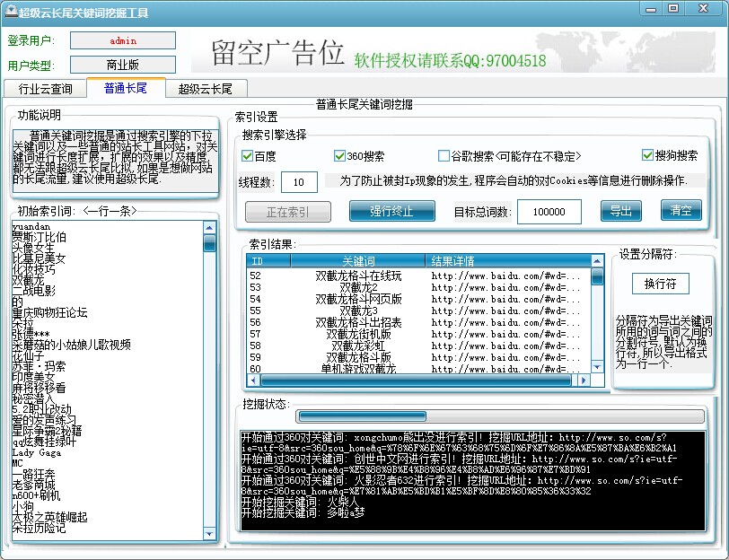Click the 清空 clear button
Screen dimensions: 729x560
[x=681, y=210]
